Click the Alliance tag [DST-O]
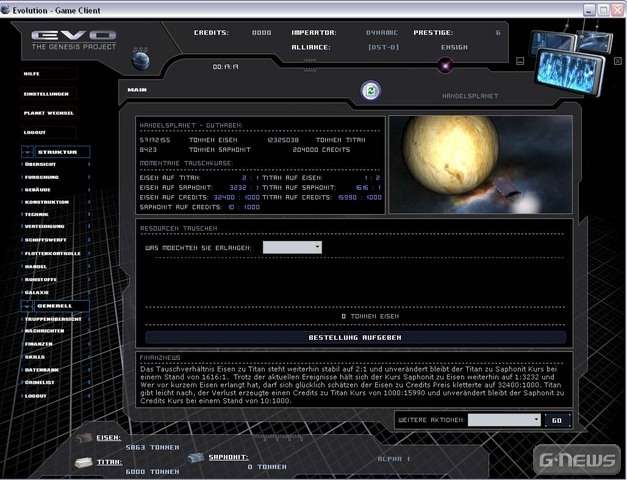 [x=383, y=47]
